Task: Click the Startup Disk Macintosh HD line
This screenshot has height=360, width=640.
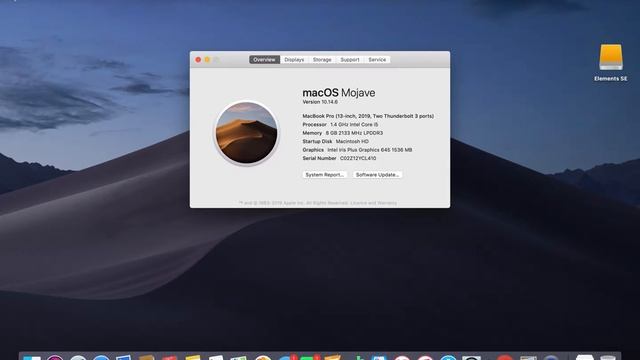Action: tap(336, 141)
